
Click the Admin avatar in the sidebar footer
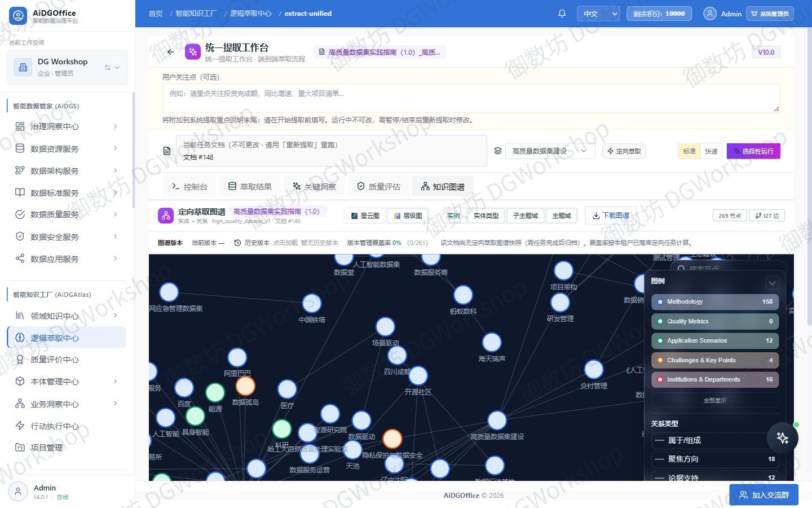point(18,492)
